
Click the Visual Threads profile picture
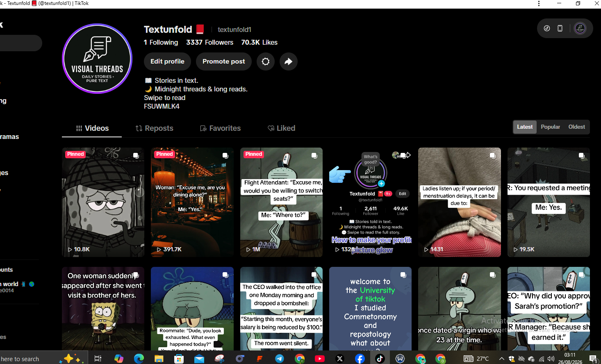(x=97, y=59)
